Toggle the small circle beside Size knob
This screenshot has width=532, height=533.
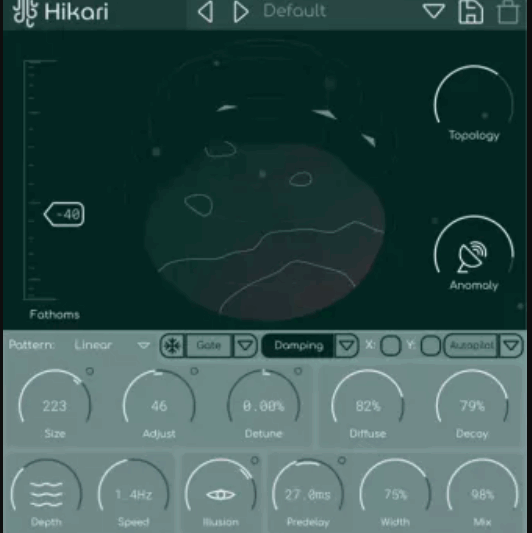[90, 371]
